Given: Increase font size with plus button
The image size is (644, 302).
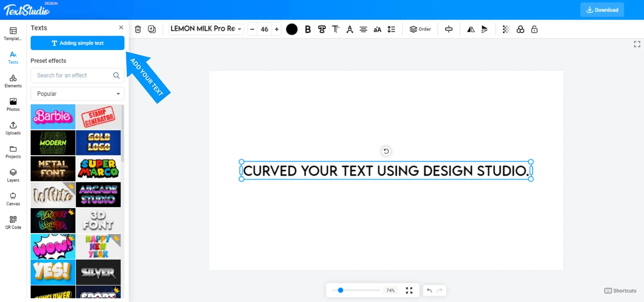Looking at the screenshot, I should (x=277, y=29).
